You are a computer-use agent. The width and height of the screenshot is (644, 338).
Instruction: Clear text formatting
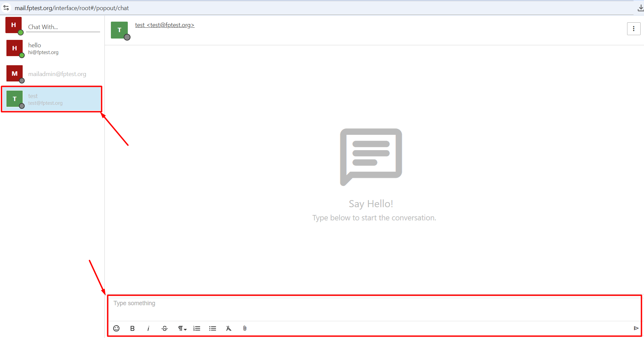229,328
